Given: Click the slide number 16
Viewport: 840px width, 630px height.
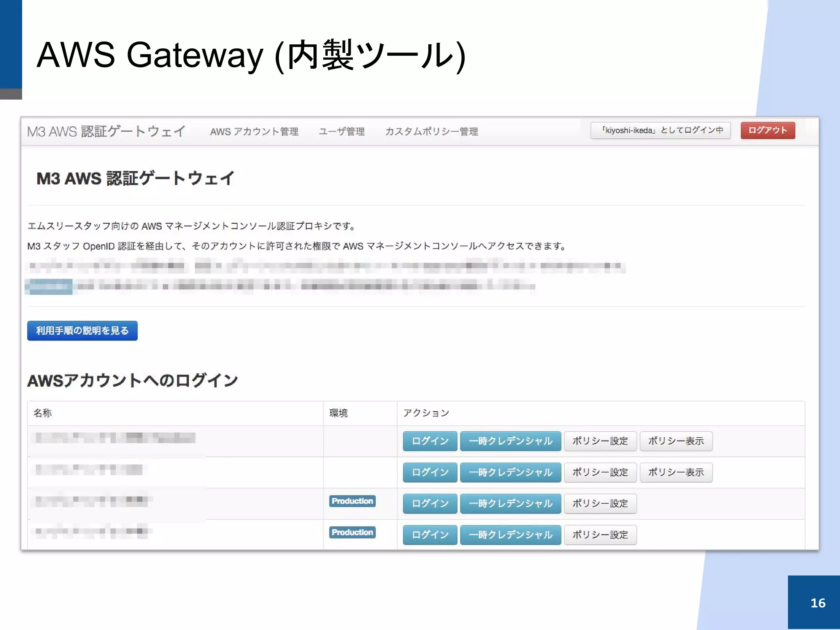Looking at the screenshot, I should click(x=818, y=603).
